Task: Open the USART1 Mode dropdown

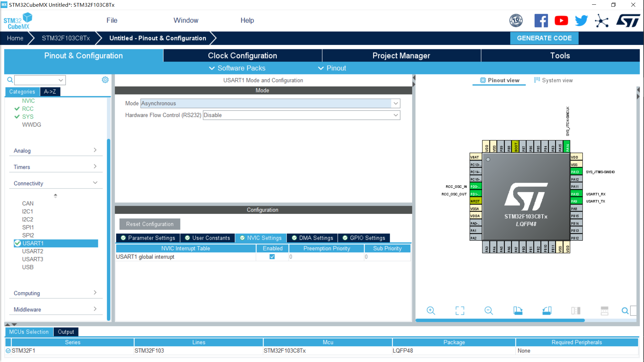Action: pyautogui.click(x=270, y=103)
